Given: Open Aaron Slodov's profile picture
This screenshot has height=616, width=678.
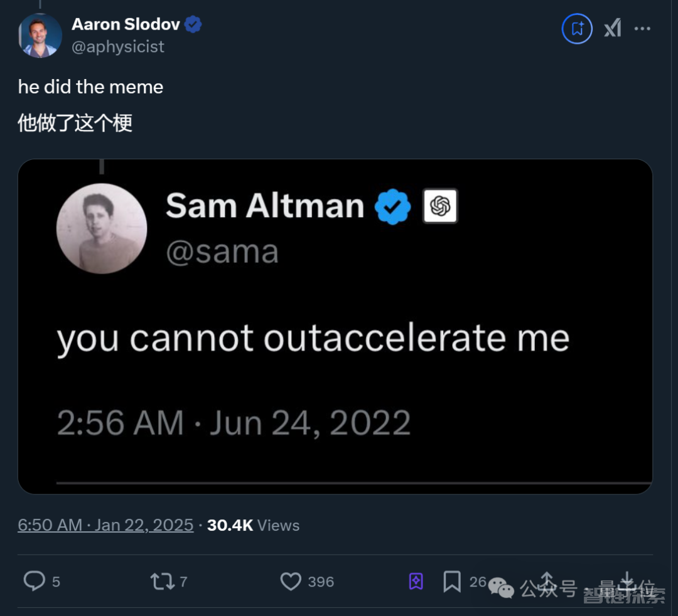Looking at the screenshot, I should (40, 35).
